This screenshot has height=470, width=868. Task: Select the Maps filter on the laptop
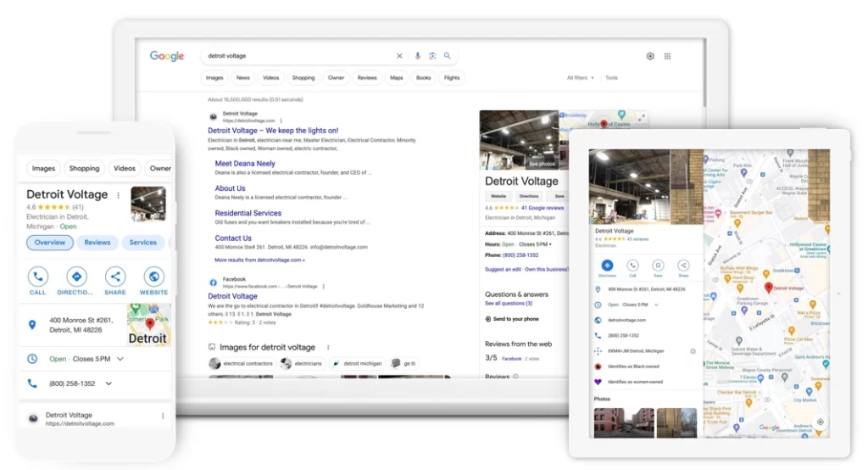(397, 77)
